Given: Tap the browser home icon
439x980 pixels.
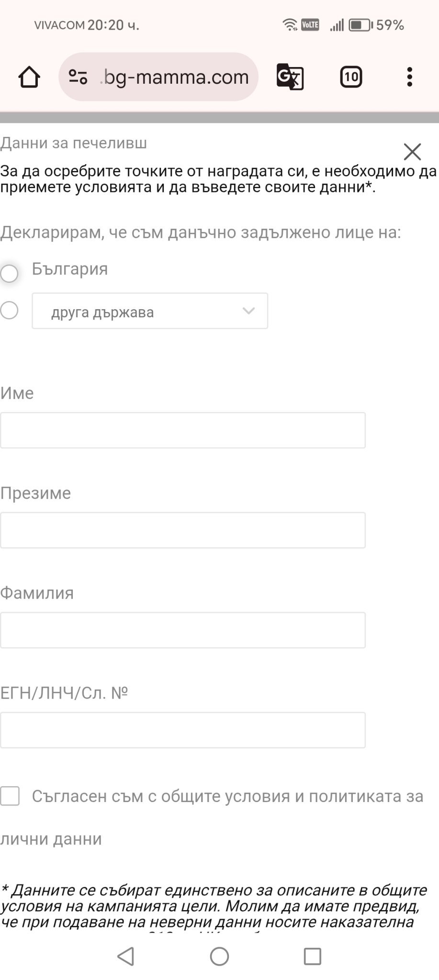Looking at the screenshot, I should coord(29,77).
